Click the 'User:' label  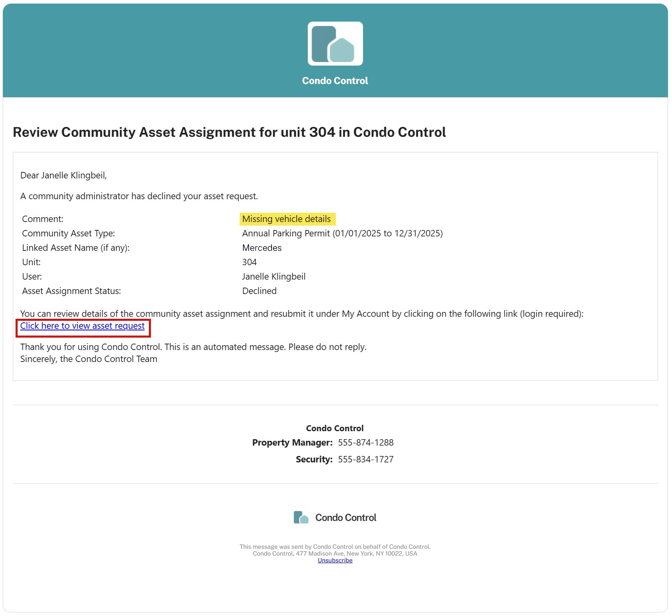pos(32,277)
